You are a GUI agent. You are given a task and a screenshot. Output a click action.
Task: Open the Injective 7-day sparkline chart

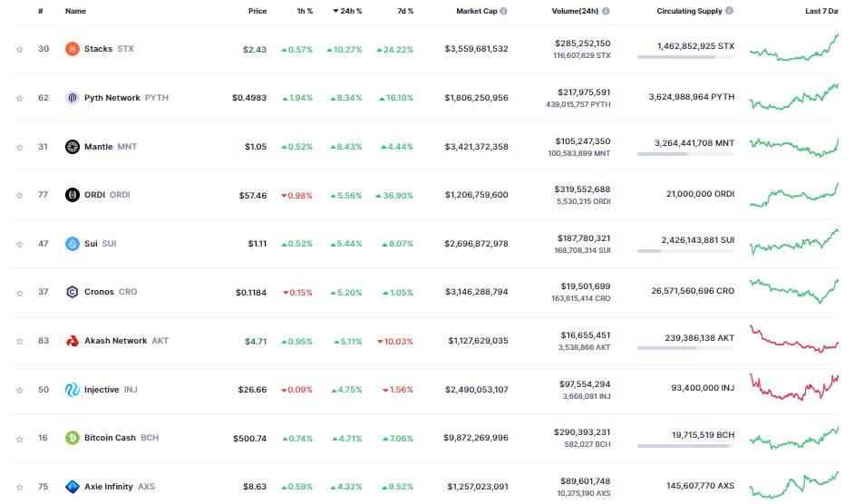coord(794,387)
